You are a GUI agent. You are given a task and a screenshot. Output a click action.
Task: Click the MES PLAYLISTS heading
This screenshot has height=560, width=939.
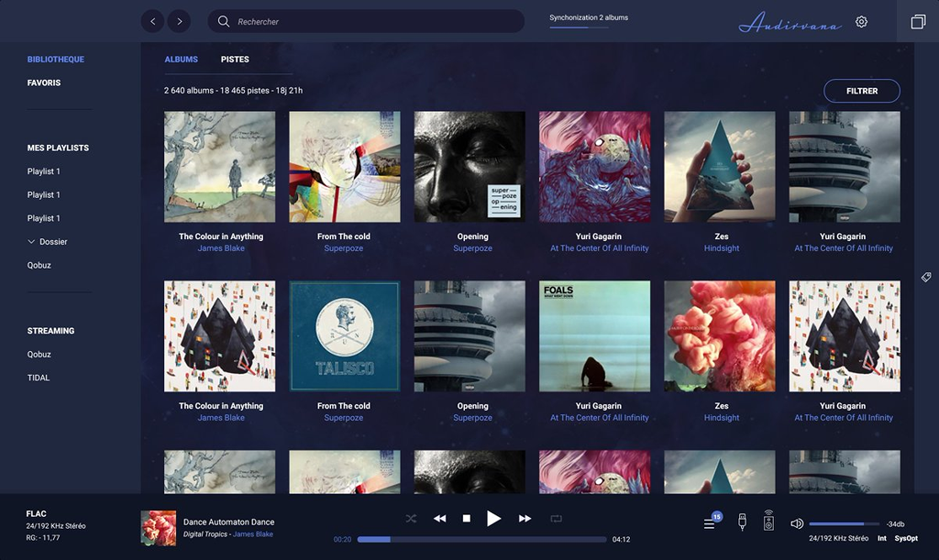click(58, 148)
